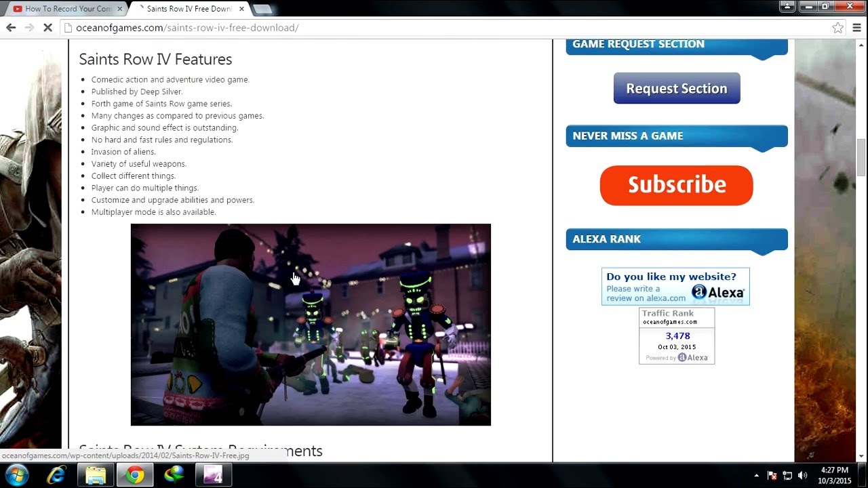Image resolution: width=868 pixels, height=488 pixels.
Task: Click 'Multiplayer mode is also available.'
Action: pos(154,212)
